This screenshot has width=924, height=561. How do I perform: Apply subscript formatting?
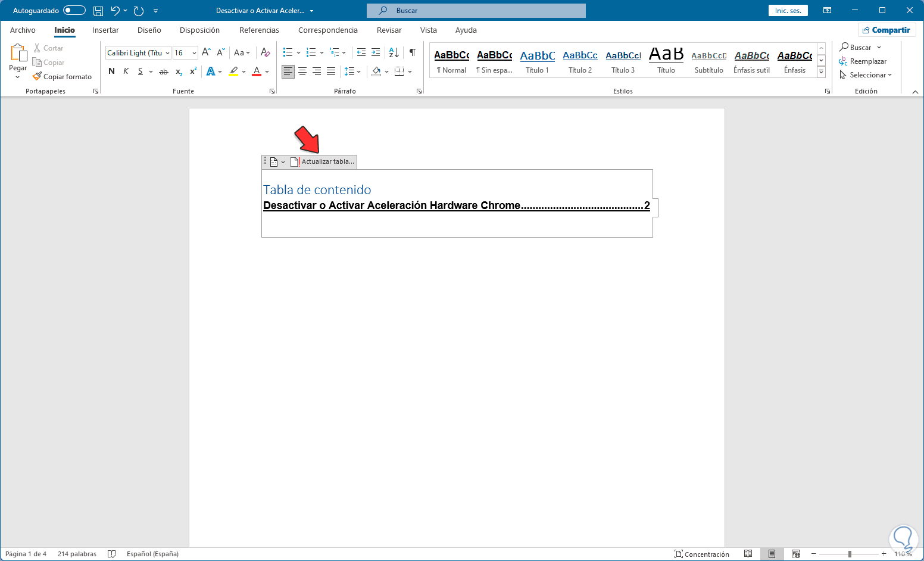point(179,71)
